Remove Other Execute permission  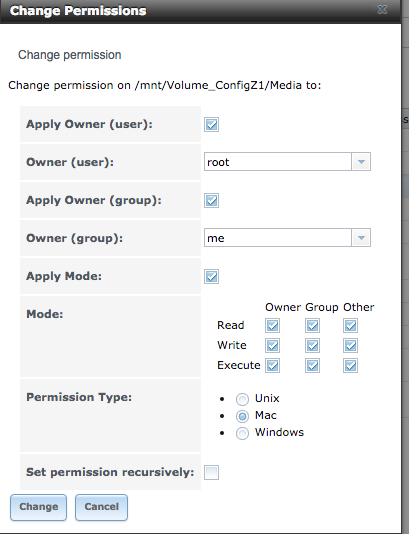[350, 366]
